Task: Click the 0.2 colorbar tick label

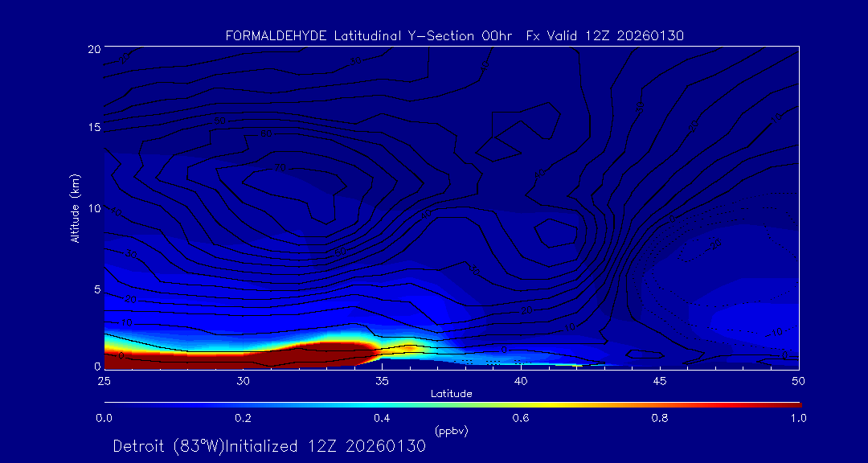Action: (243, 418)
